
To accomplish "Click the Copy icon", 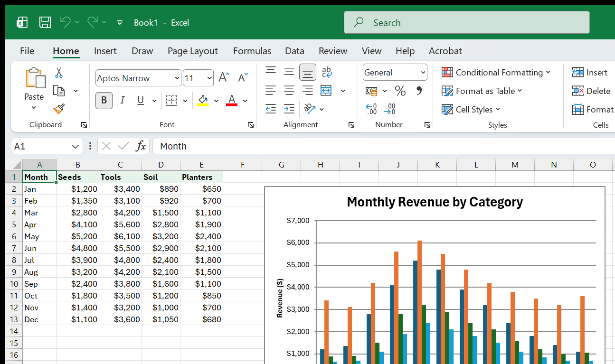I will (x=59, y=91).
